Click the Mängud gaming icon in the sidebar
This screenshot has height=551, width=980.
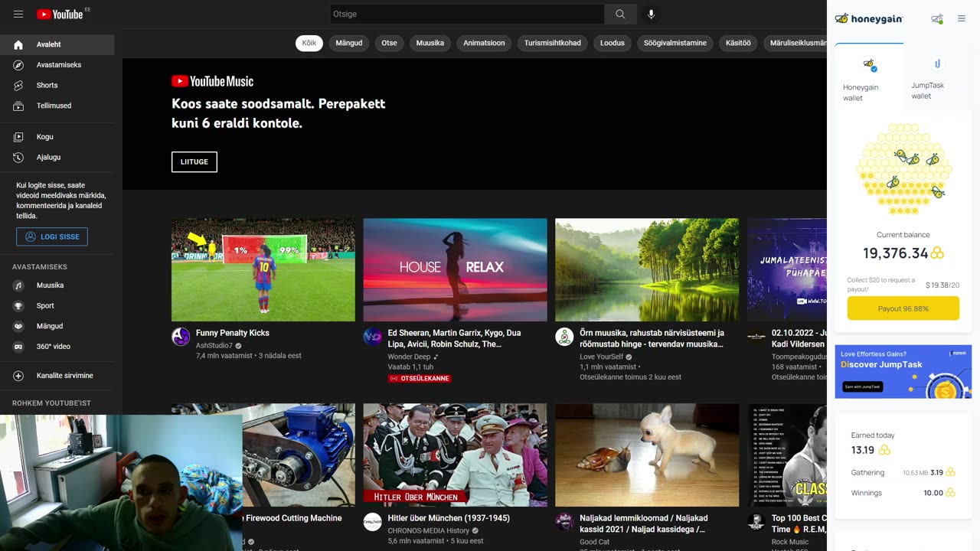coord(18,326)
